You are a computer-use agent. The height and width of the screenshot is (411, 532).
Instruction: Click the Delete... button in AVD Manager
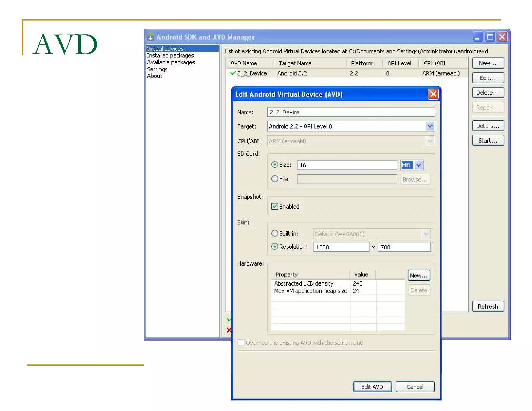pos(488,93)
